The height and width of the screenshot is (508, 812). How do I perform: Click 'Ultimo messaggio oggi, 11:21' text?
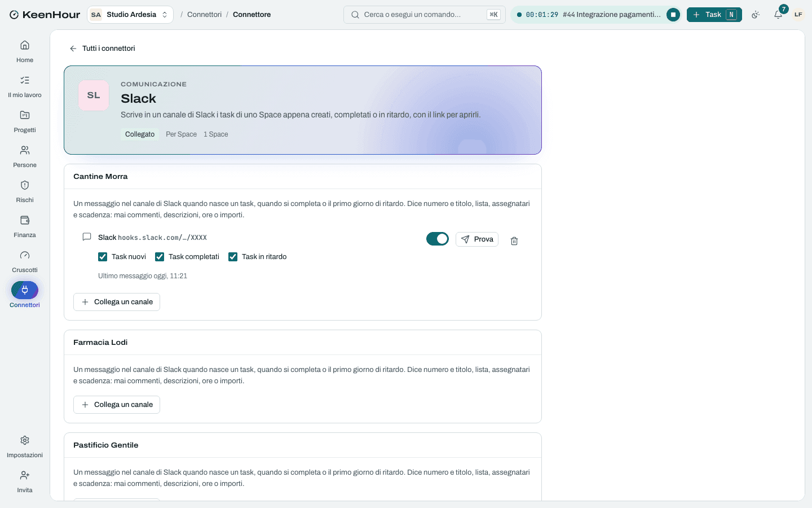[x=143, y=276]
